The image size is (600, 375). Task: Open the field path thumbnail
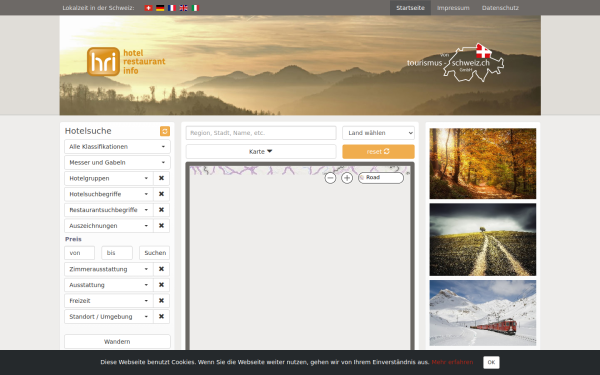pos(483,240)
